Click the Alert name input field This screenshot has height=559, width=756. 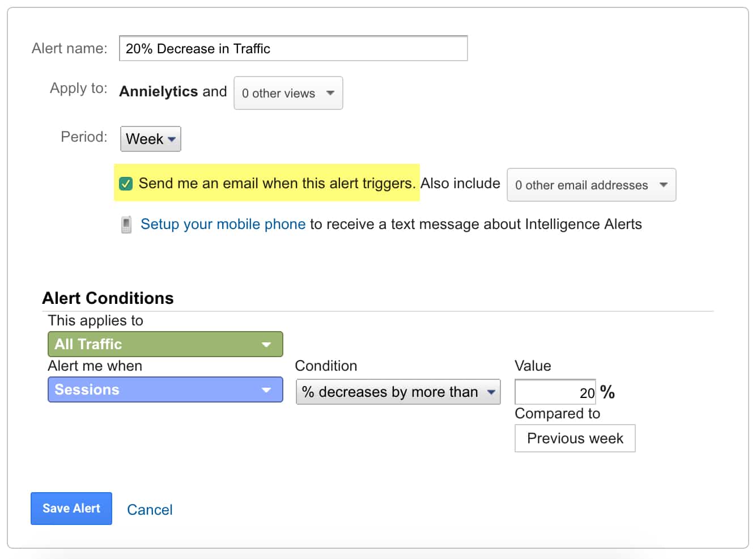click(294, 48)
